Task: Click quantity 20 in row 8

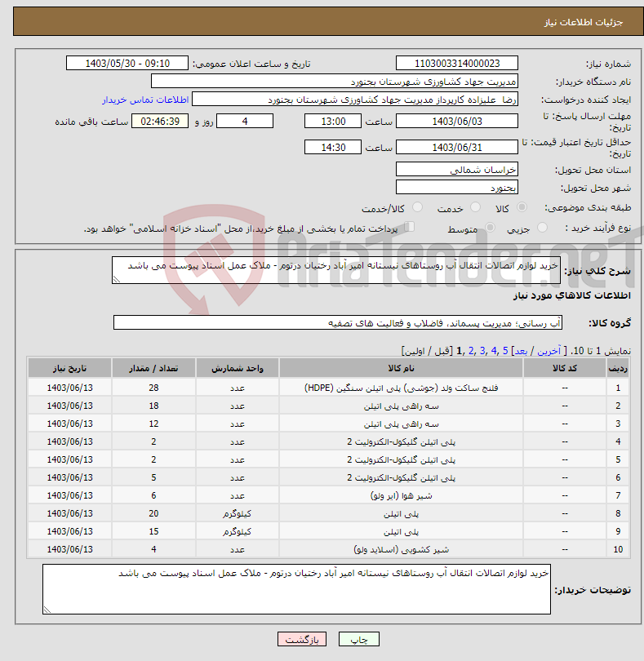Action: coord(153,513)
